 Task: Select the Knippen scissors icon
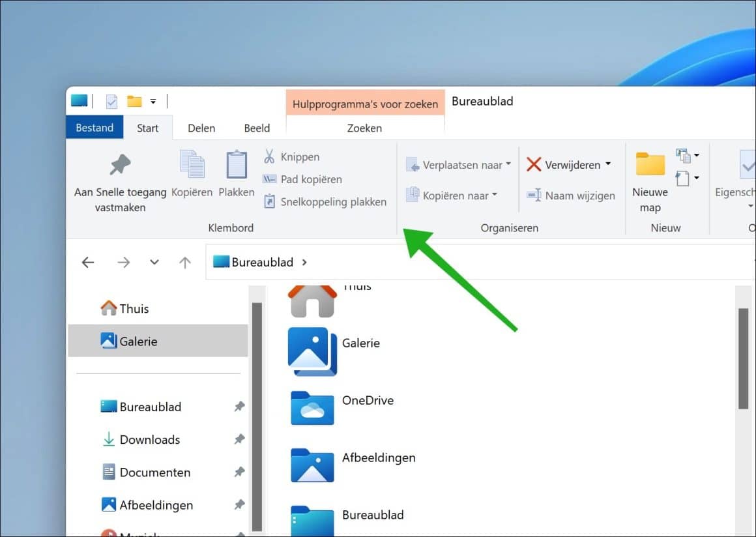(269, 156)
